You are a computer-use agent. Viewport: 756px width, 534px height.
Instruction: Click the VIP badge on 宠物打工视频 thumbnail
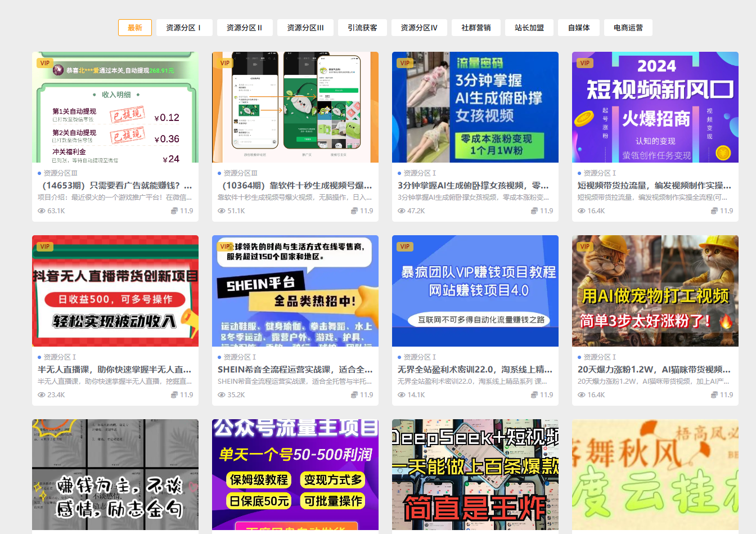pyautogui.click(x=585, y=246)
